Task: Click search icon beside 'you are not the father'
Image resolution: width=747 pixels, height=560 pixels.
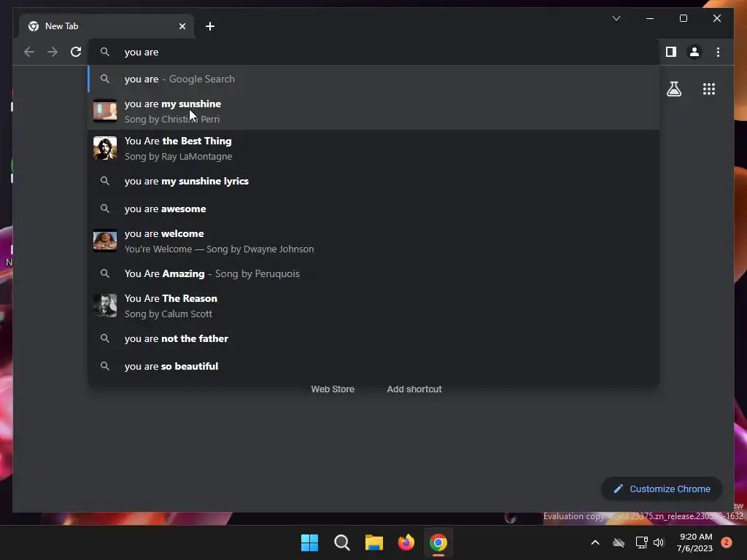Action: coord(105,338)
